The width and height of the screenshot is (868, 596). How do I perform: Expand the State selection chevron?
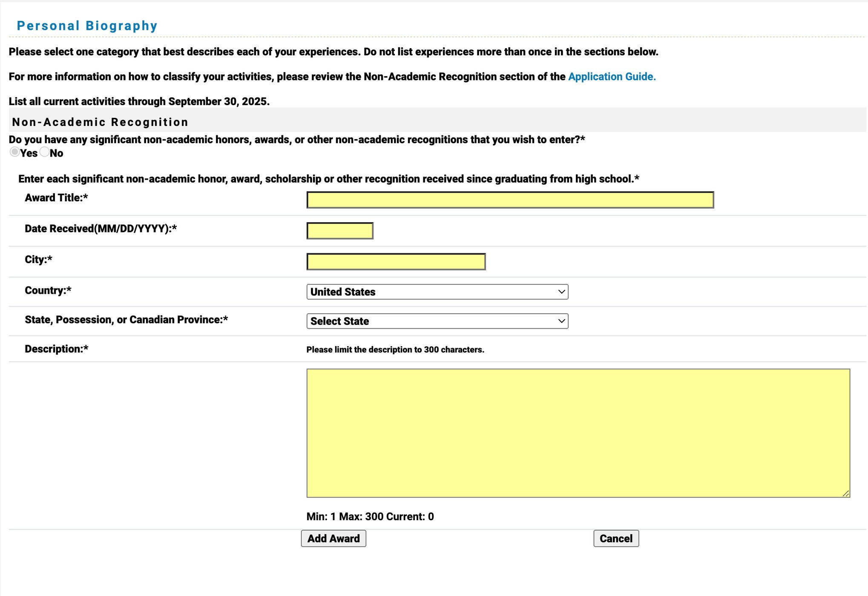pos(561,321)
